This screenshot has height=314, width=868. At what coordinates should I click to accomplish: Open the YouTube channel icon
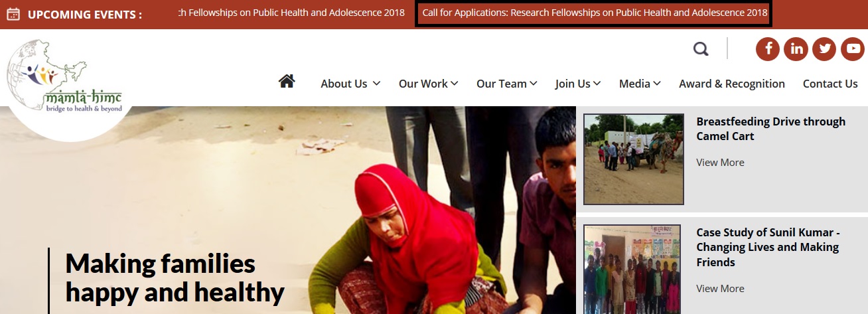(x=853, y=48)
